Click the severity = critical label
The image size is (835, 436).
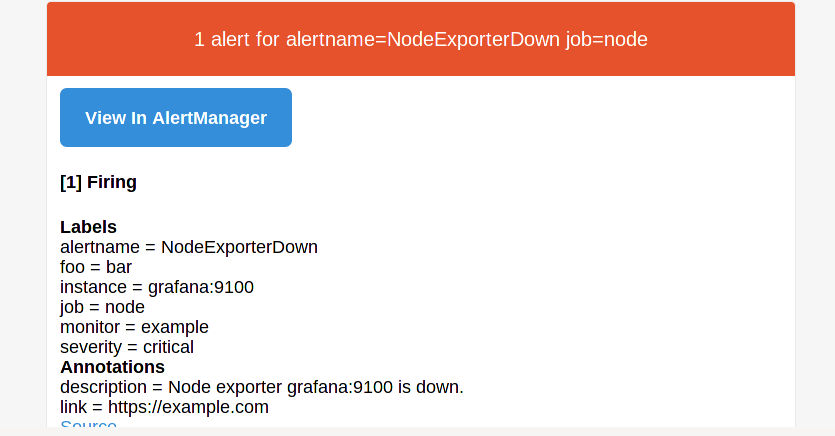pos(127,347)
